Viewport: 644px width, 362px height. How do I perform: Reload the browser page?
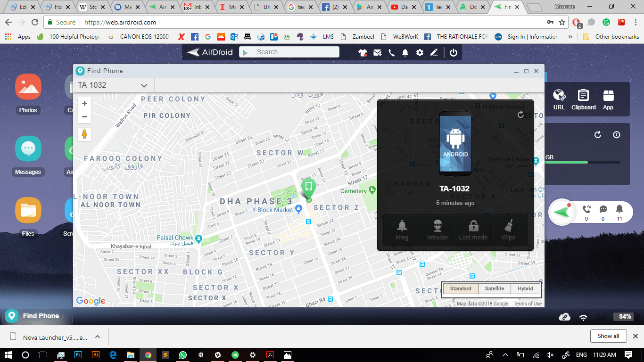click(35, 22)
